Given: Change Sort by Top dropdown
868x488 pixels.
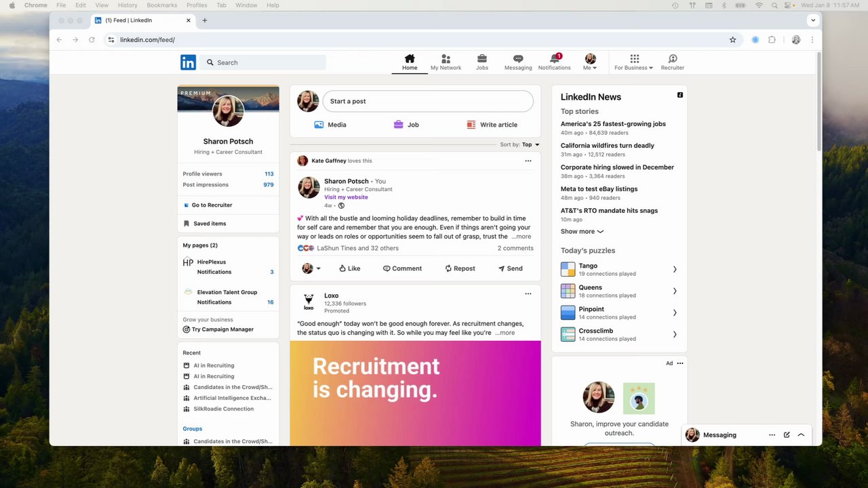Looking at the screenshot, I should (x=530, y=144).
